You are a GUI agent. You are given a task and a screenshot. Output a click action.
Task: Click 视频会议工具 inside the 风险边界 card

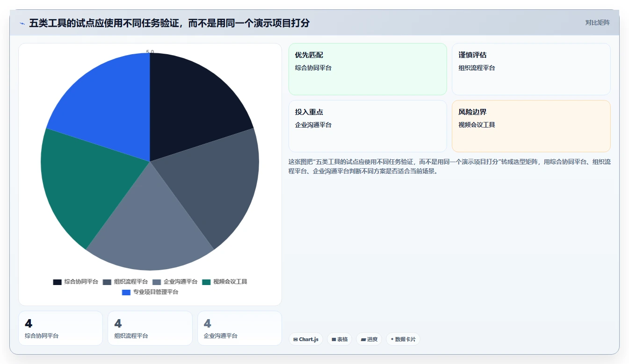tap(477, 125)
